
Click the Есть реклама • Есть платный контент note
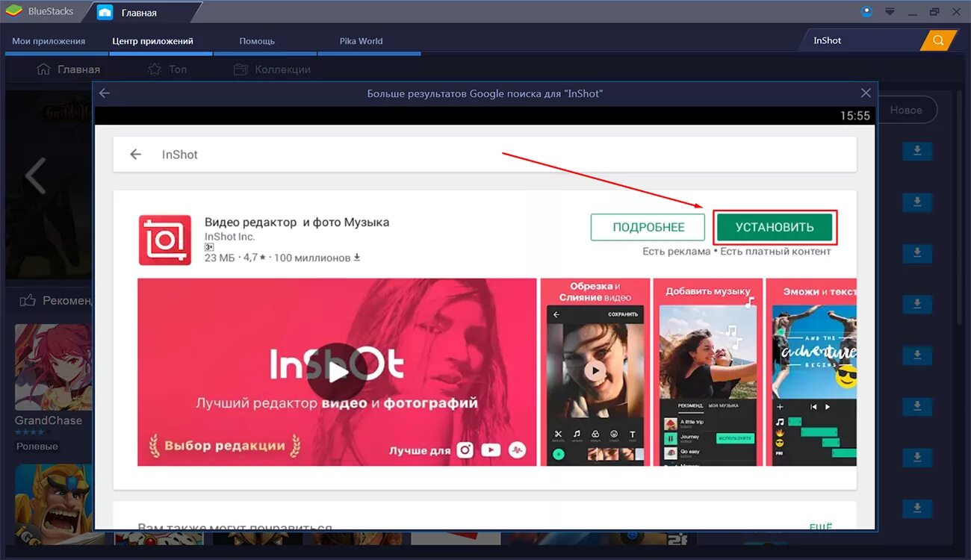[x=736, y=252]
